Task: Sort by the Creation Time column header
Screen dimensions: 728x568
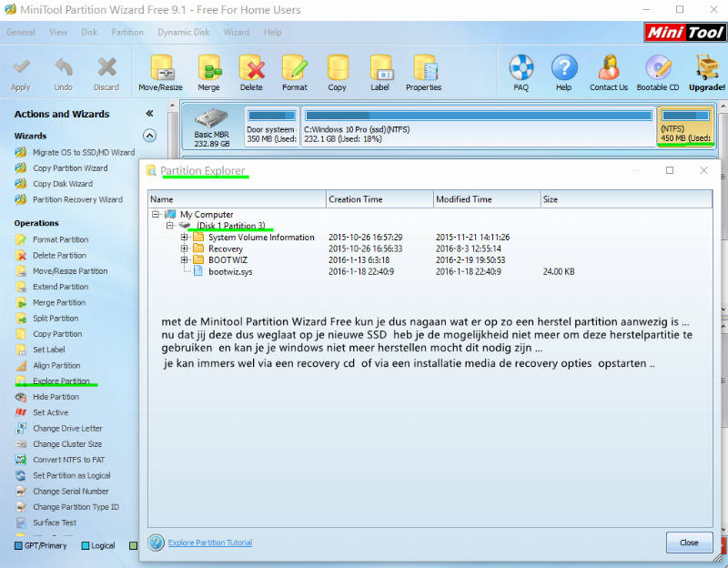Action: [379, 198]
